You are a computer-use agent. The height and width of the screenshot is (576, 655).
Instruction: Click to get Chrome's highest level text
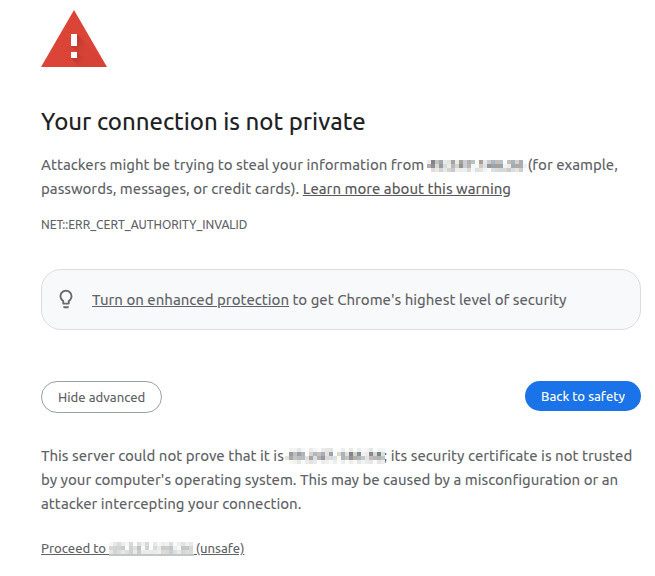tap(429, 300)
